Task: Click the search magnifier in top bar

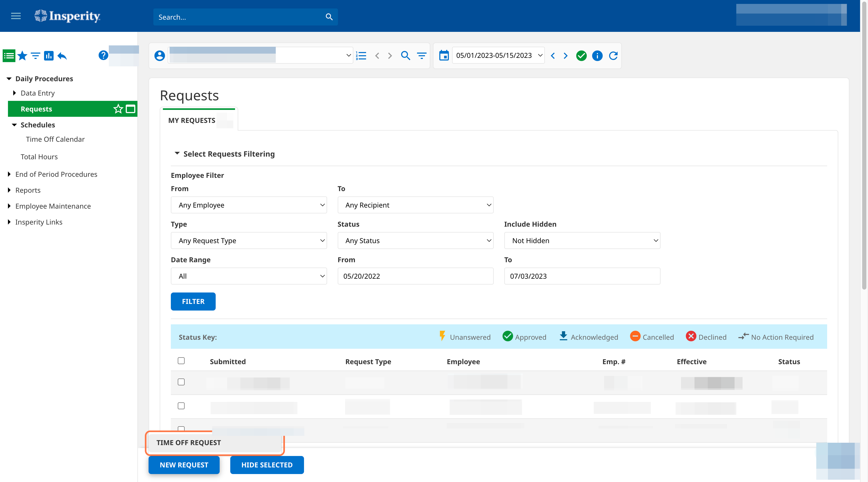Action: [329, 17]
